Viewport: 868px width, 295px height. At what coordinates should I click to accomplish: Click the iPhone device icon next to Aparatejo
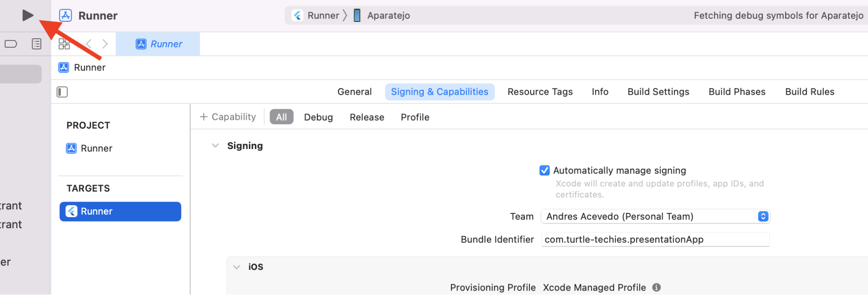[x=357, y=16]
